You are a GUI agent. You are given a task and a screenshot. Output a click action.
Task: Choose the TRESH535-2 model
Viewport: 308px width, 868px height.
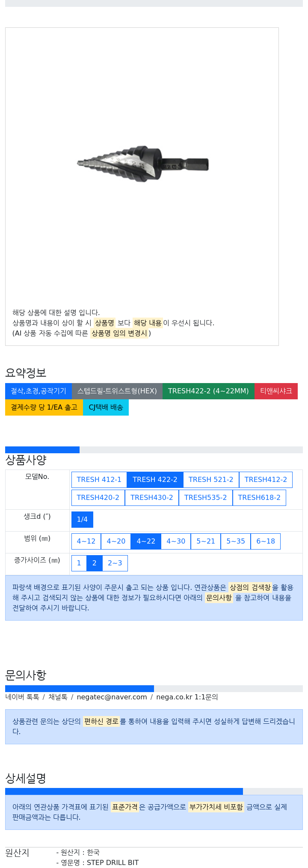(x=206, y=498)
